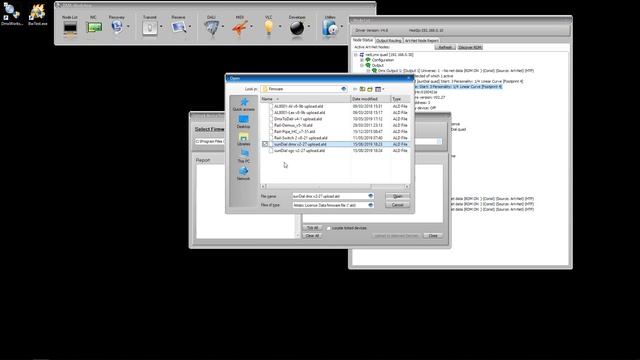Sort files by Date modified column
Viewport: 640px width, 360px height.
[x=370, y=99]
